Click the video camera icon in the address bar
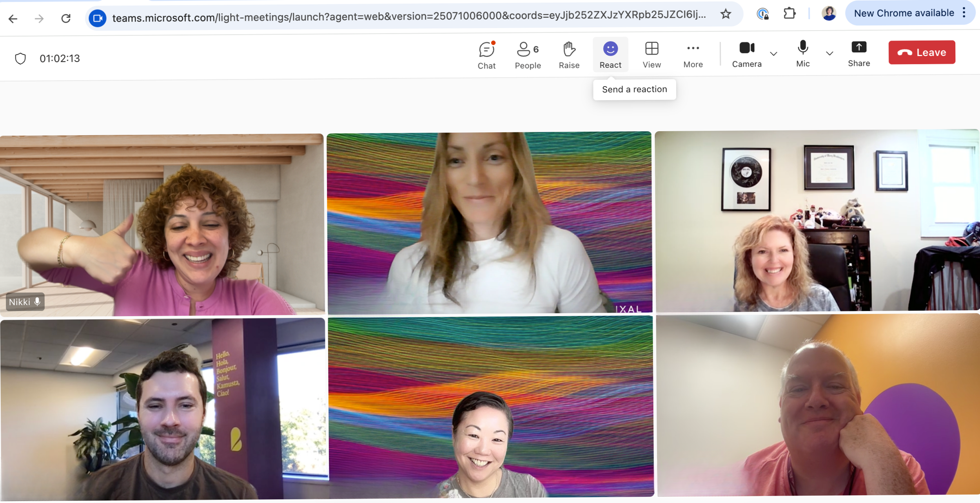Screen dimensions: 980x503 pos(98,18)
